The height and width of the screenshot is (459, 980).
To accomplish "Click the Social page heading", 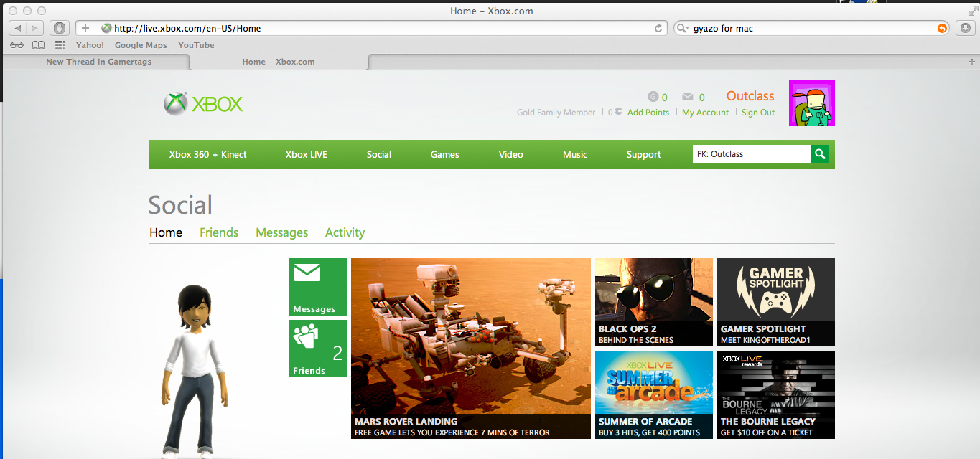I will 180,205.
